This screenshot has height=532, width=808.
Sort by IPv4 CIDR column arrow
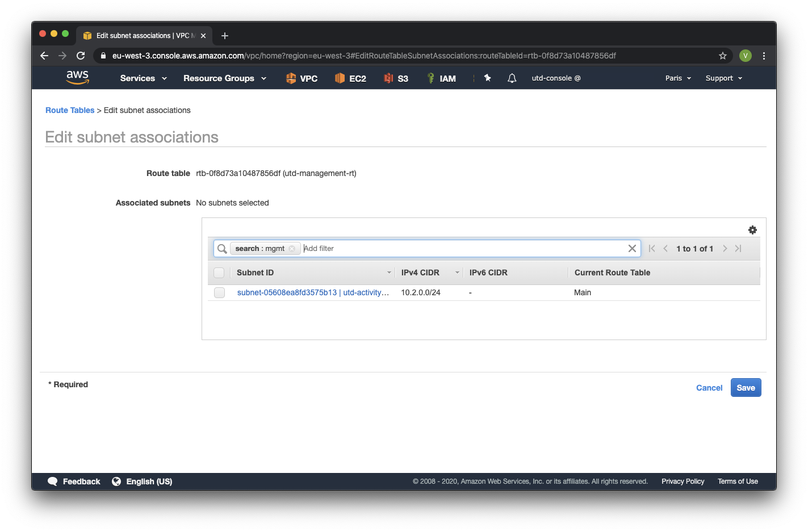457,273
